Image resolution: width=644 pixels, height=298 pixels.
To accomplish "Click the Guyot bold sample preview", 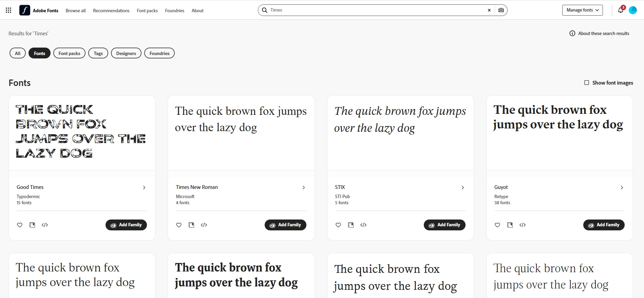I will click(558, 117).
